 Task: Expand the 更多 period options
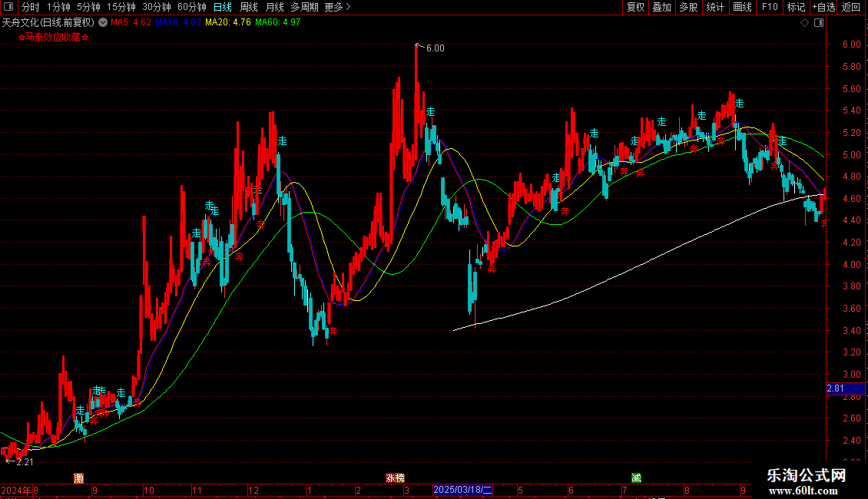pyautogui.click(x=337, y=7)
